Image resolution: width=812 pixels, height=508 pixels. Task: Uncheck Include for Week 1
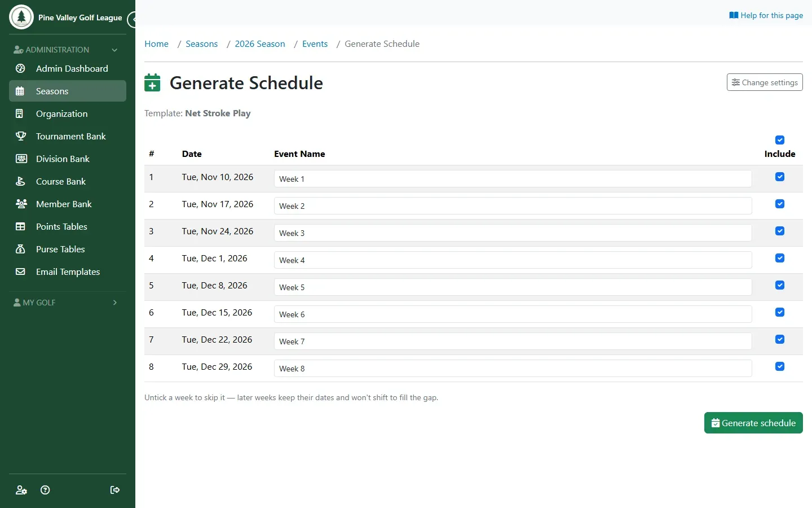pyautogui.click(x=780, y=177)
